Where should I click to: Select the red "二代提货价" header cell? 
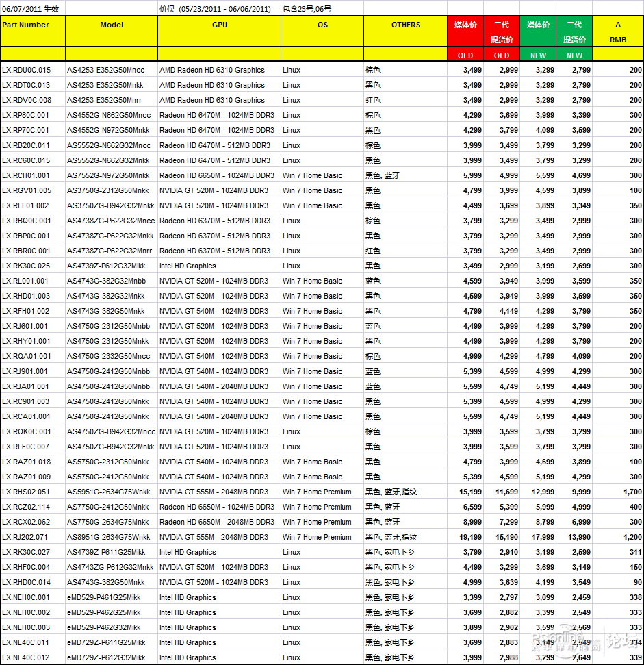pyautogui.click(x=502, y=32)
